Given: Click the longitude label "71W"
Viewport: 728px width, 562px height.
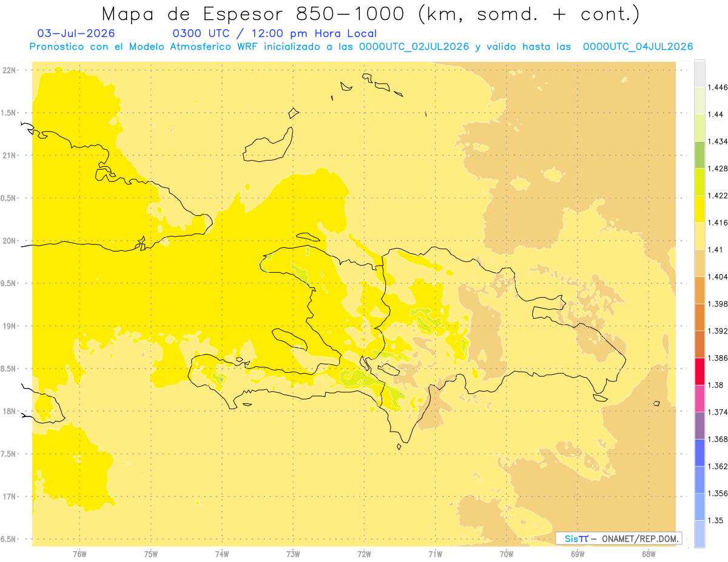Looking at the screenshot, I should pyautogui.click(x=435, y=554).
